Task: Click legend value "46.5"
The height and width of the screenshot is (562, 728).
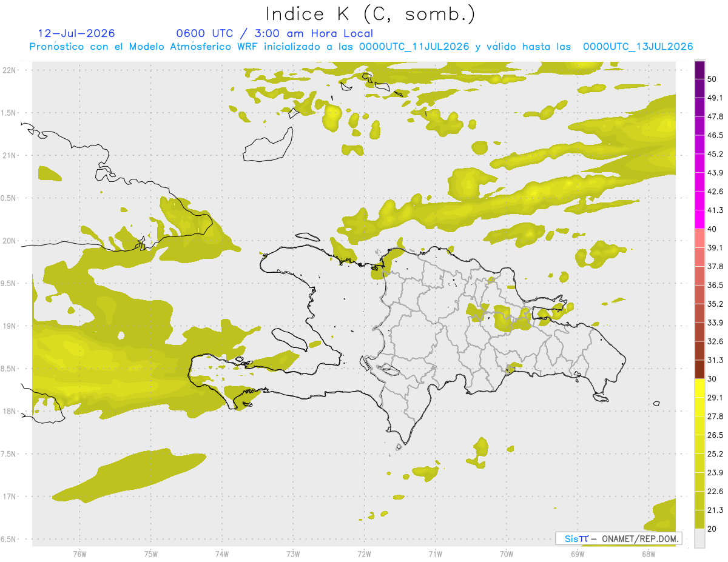Action: 715,135
